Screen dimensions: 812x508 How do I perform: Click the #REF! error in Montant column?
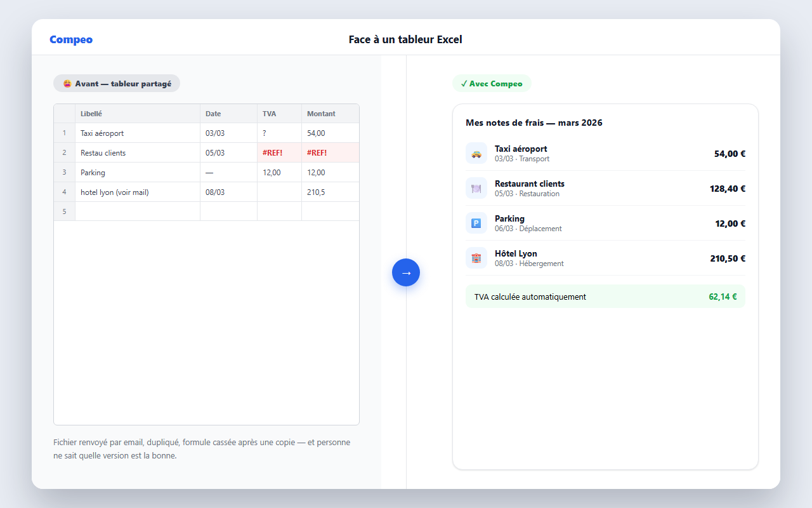click(331, 153)
